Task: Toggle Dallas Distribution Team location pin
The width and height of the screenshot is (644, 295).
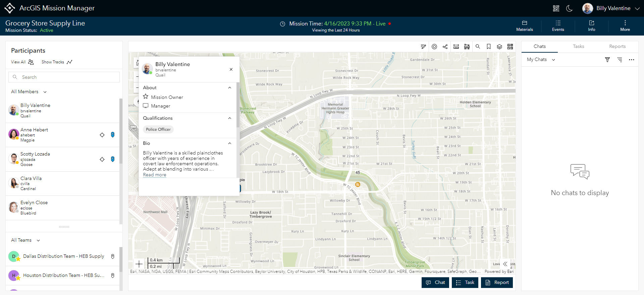Action: pos(113,256)
